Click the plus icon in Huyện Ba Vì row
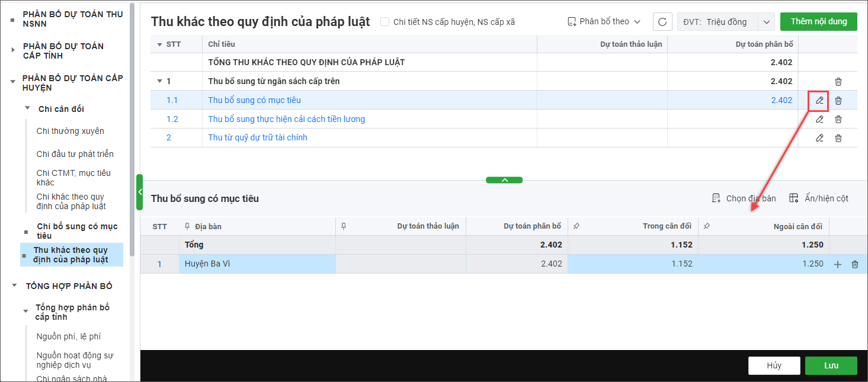 pyautogui.click(x=838, y=264)
